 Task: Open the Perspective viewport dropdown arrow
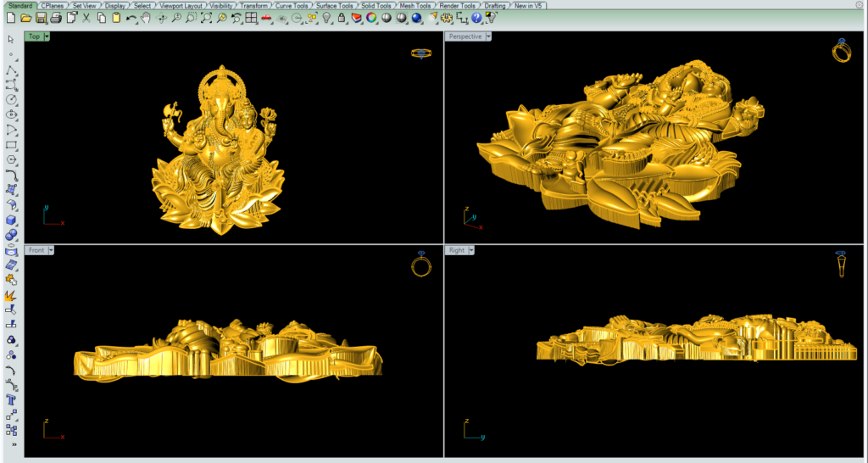(x=488, y=36)
